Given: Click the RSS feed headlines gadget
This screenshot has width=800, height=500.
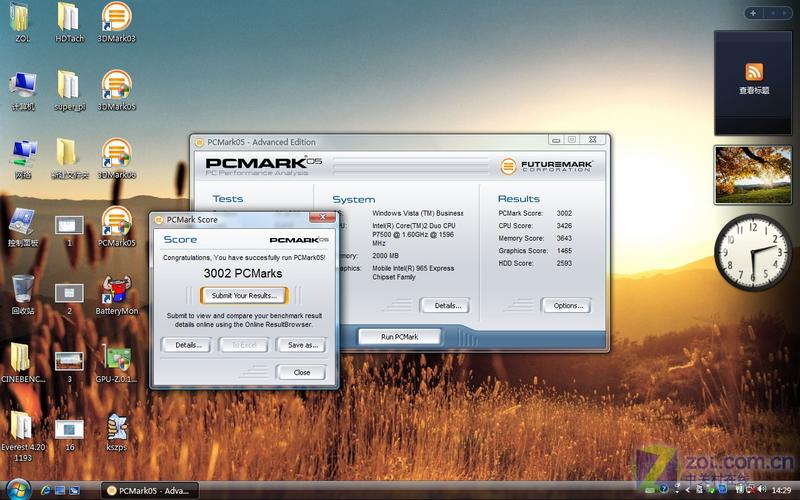Looking at the screenshot, I should [753, 83].
